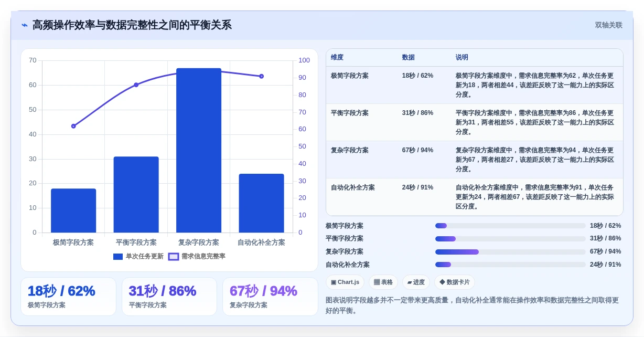Screen dimensions: 644x337
Task: Click the 平衡字段方案 progress bar
Action: [510, 239]
